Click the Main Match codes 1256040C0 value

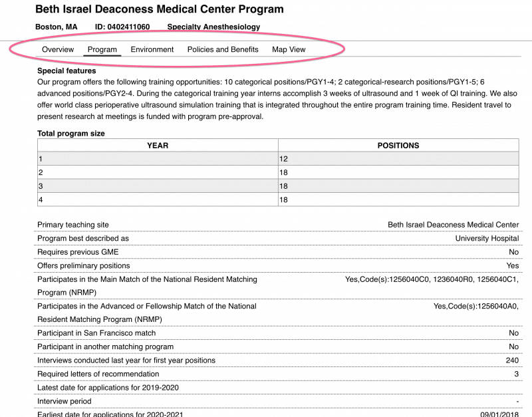tap(432, 279)
